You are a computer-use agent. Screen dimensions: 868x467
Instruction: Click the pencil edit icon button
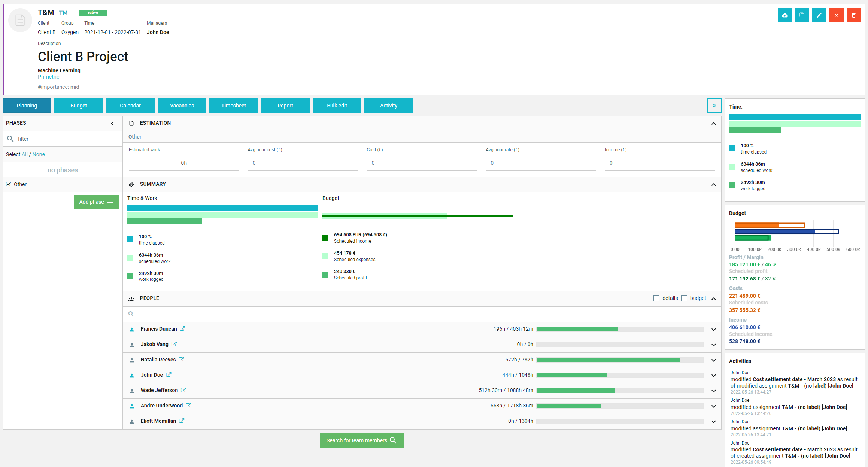819,15
